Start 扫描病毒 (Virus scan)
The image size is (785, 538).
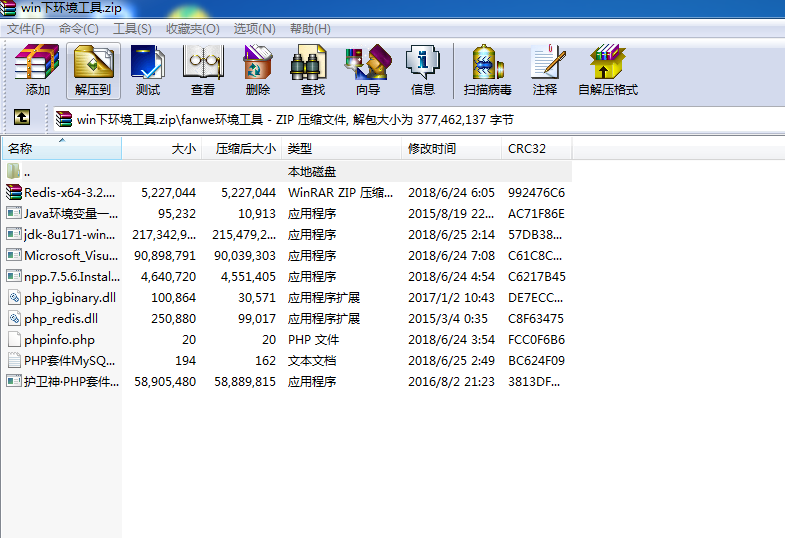coord(488,70)
